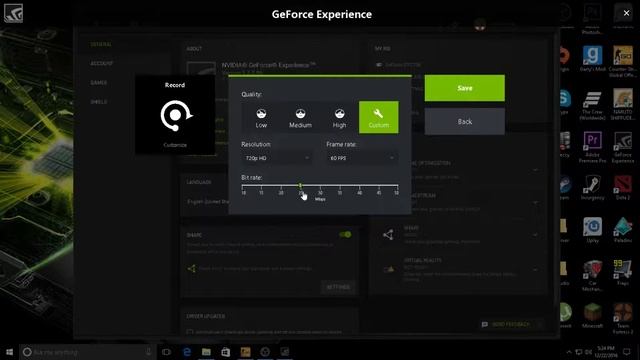The image size is (640, 360).
Task: Close the GeForce Experience overlay
Action: 626,13
